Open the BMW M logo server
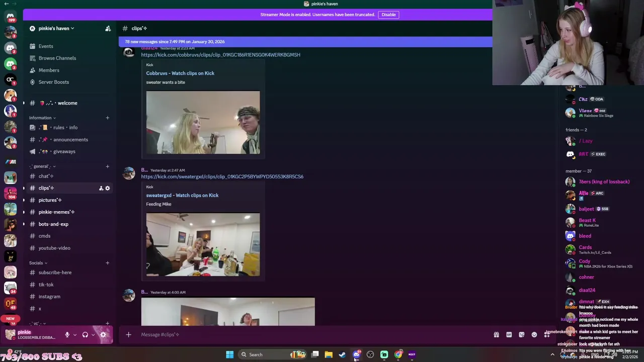Screen dimensions: 644x362 coord(10,162)
